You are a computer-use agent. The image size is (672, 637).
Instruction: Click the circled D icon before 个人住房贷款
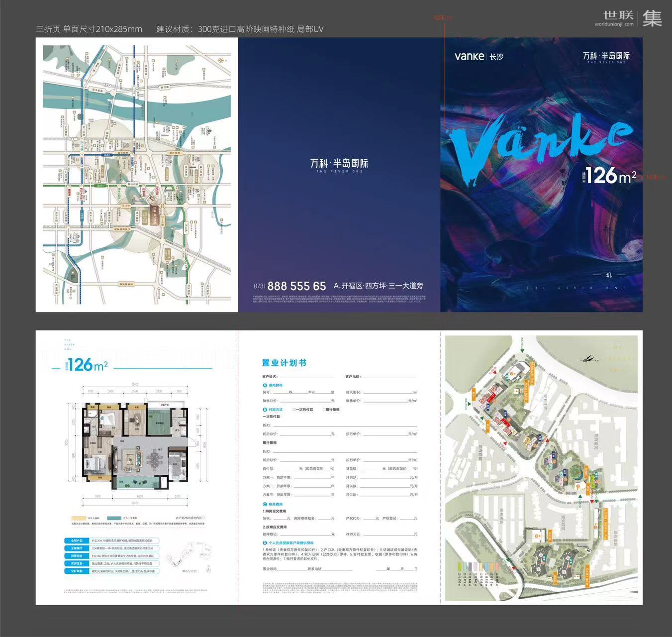[265, 543]
